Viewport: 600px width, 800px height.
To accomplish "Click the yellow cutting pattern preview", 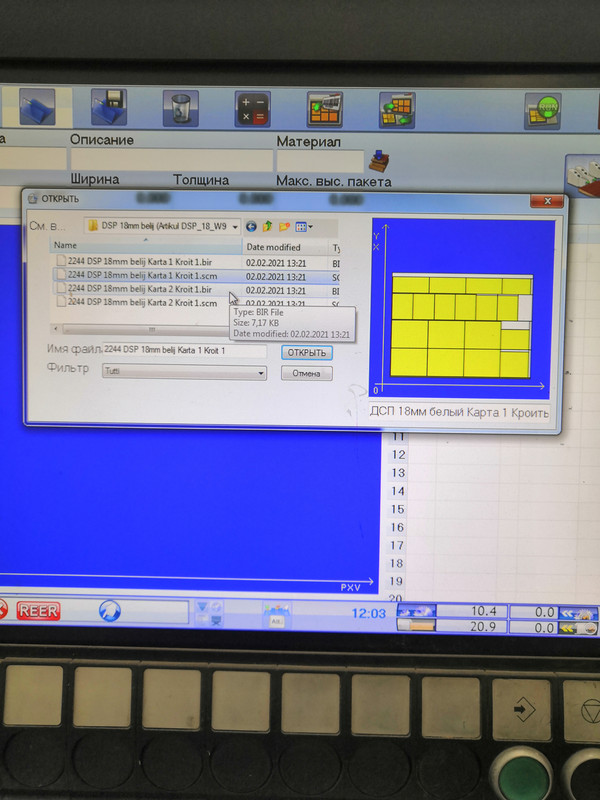I will (461, 326).
